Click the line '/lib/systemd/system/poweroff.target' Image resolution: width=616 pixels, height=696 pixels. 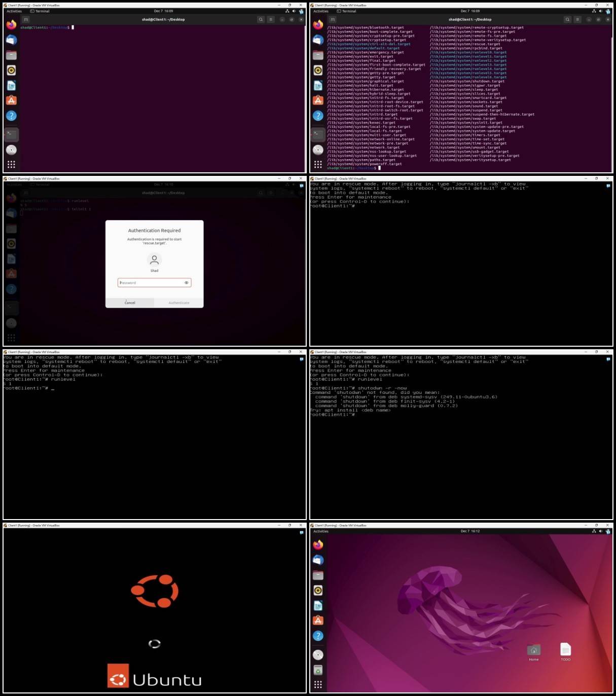tap(365, 164)
